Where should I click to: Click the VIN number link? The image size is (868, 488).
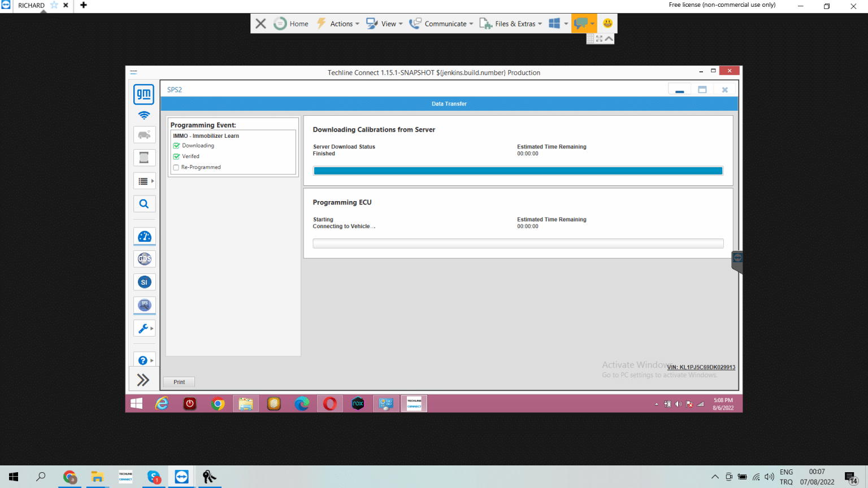[x=701, y=367]
